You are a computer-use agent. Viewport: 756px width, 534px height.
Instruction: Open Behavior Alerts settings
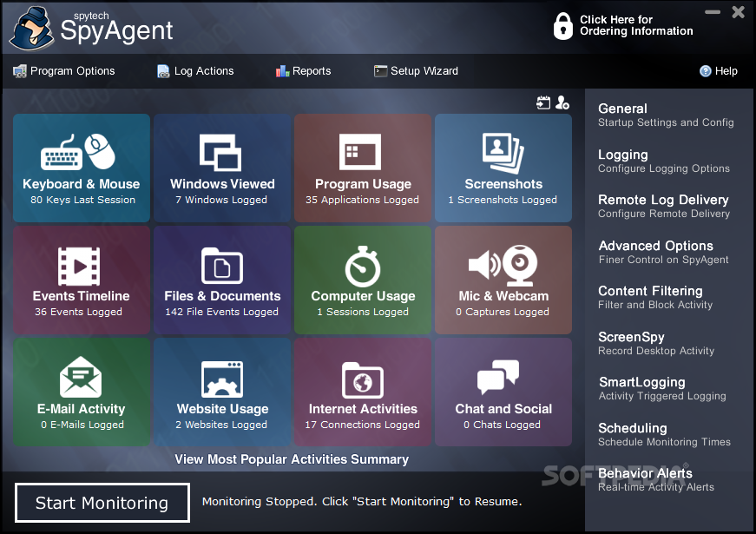(x=655, y=479)
